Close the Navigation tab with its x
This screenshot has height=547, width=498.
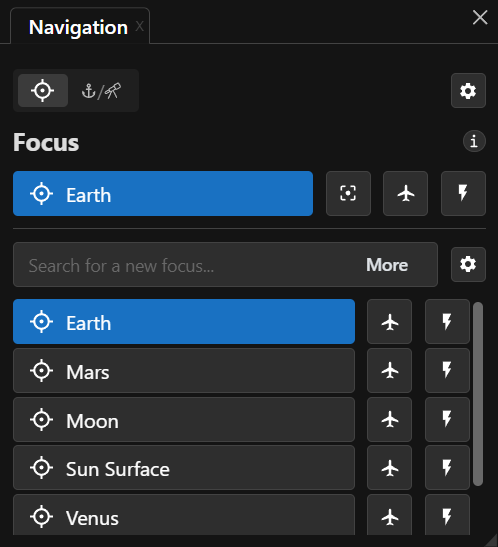[x=139, y=26]
